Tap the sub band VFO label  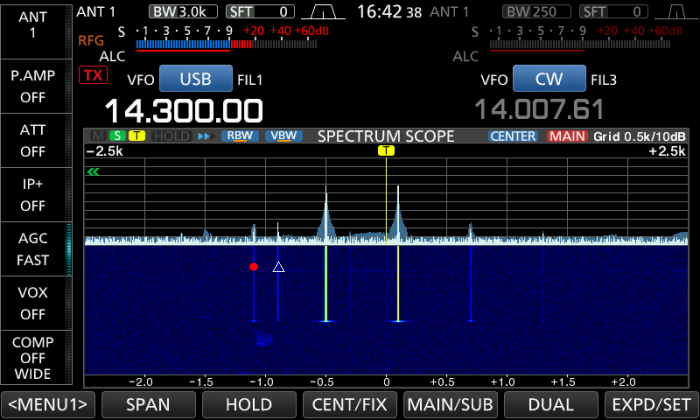pyautogui.click(x=494, y=80)
